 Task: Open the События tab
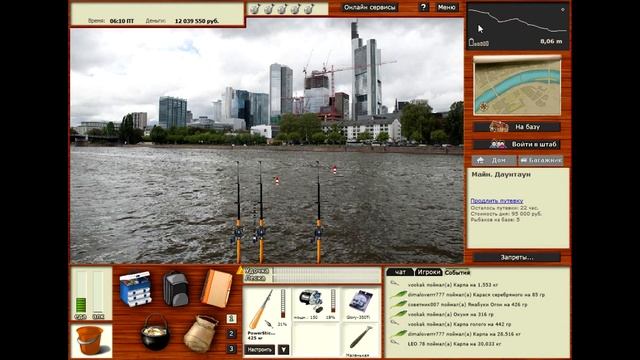click(x=458, y=272)
